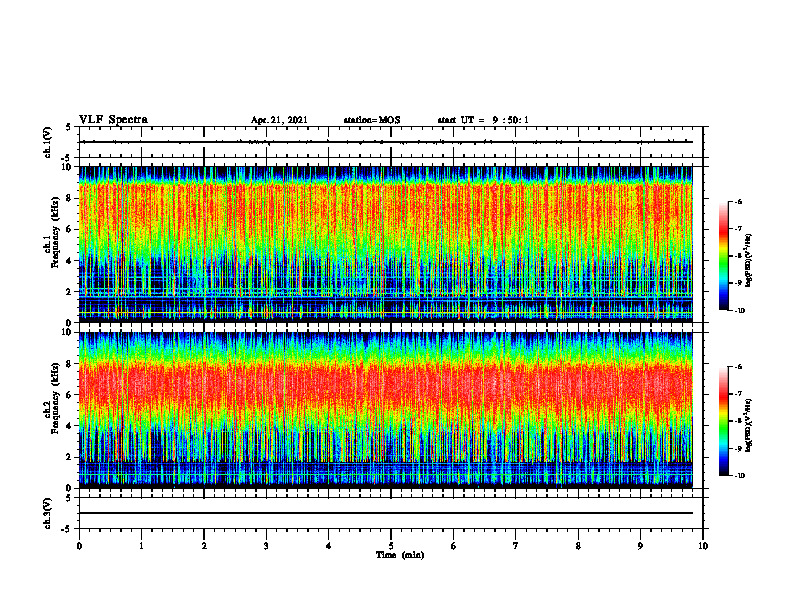The width and height of the screenshot is (792, 612).
Task: Click the "-10" label on ch.2 color scale
Action: (739, 476)
